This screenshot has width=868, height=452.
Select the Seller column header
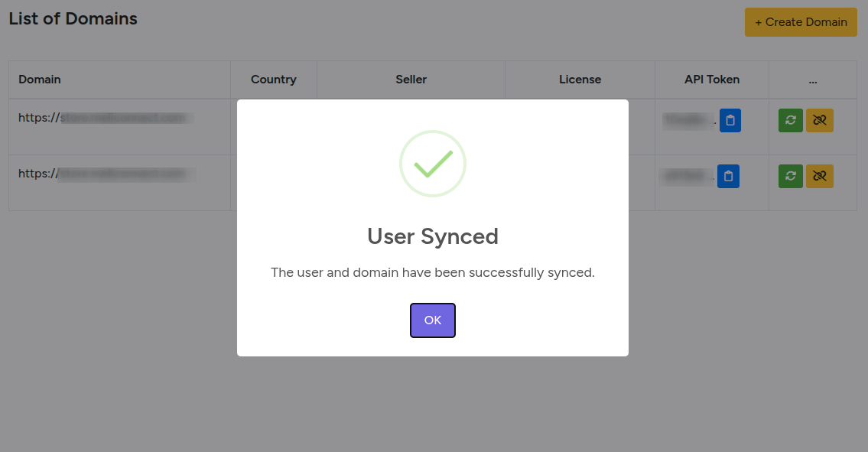(411, 80)
